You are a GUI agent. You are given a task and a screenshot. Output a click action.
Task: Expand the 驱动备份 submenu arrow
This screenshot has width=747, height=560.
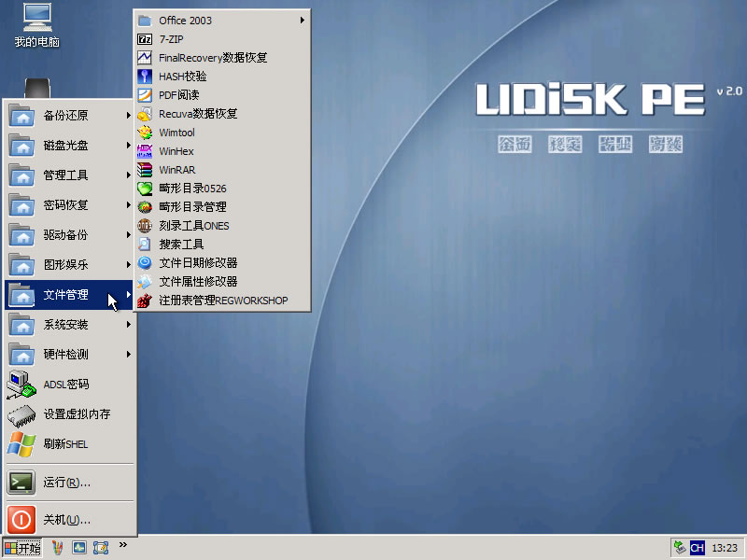[x=128, y=235]
